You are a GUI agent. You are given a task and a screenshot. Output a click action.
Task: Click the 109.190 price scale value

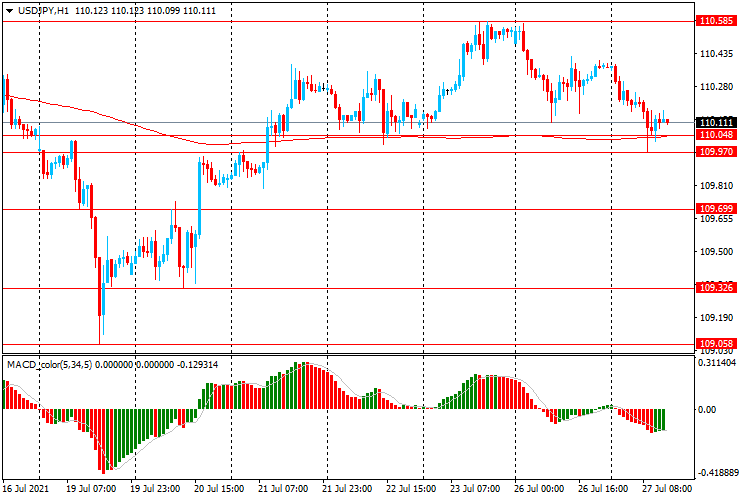pos(716,318)
